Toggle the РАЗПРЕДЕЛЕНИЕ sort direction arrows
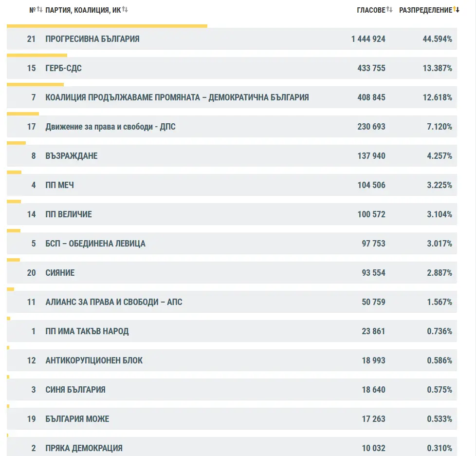The height and width of the screenshot is (456, 476). click(456, 10)
